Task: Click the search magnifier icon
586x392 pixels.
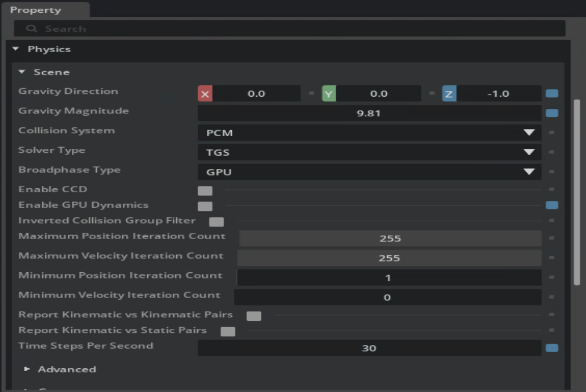Action: [32, 29]
